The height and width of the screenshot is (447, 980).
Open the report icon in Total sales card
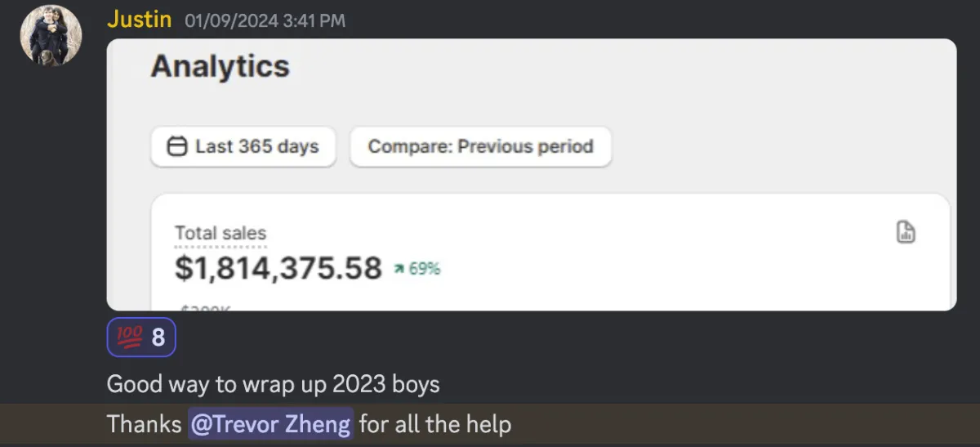click(906, 232)
